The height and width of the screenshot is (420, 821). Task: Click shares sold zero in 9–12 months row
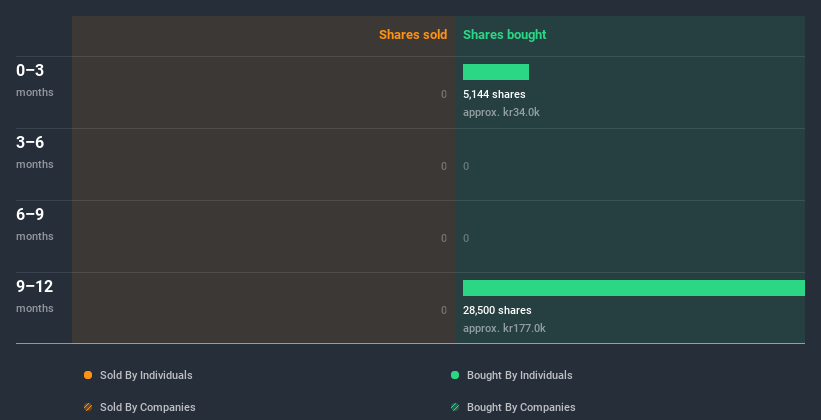point(444,311)
